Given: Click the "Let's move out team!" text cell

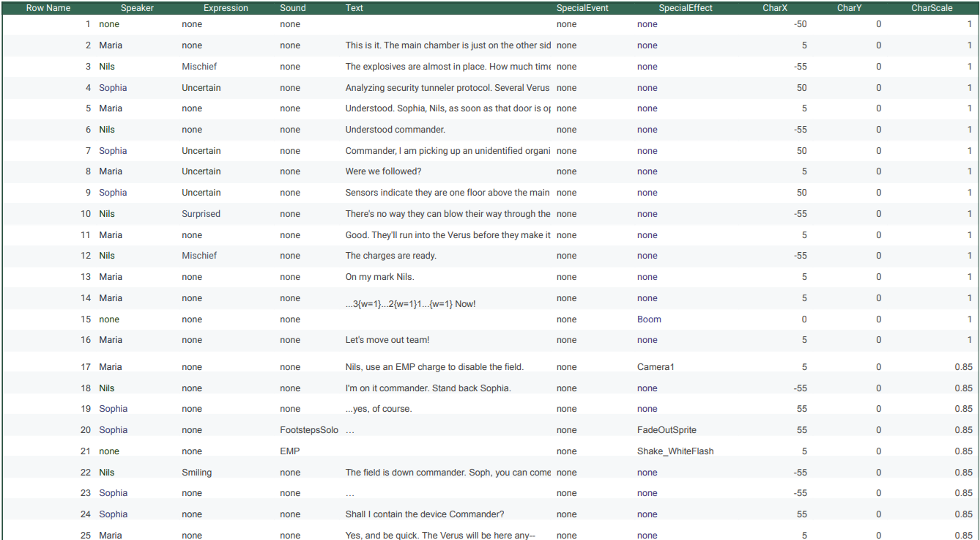Looking at the screenshot, I should coord(387,340).
